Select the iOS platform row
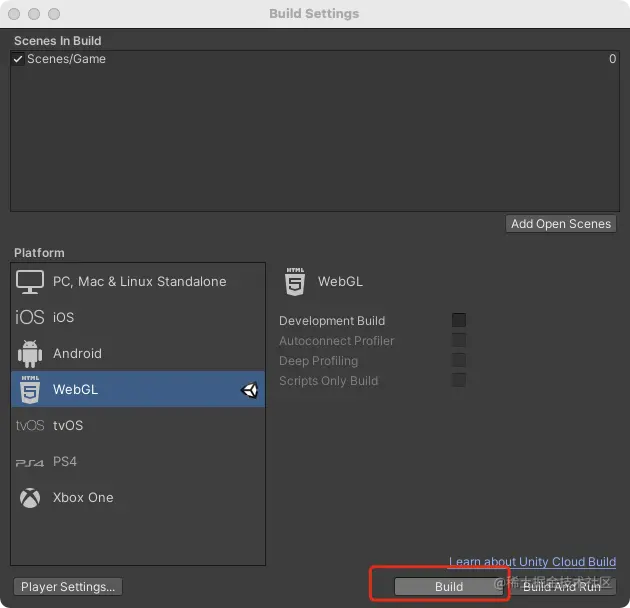The width and height of the screenshot is (630, 608). click(138, 317)
